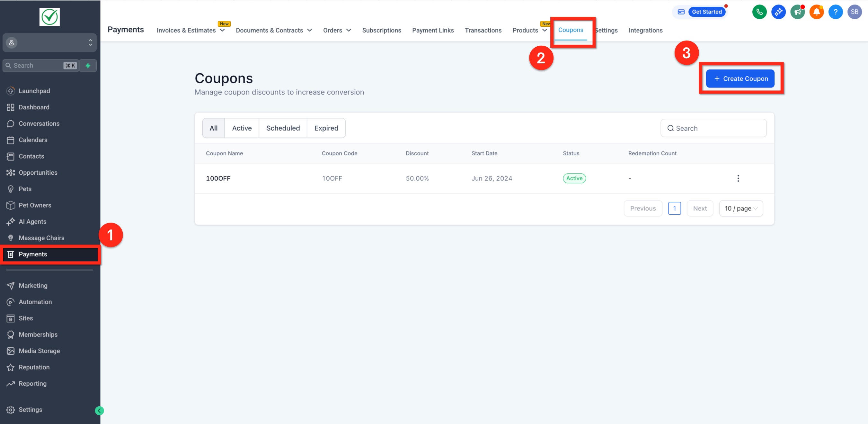Filter coupons by Active status
The image size is (868, 424).
point(242,128)
